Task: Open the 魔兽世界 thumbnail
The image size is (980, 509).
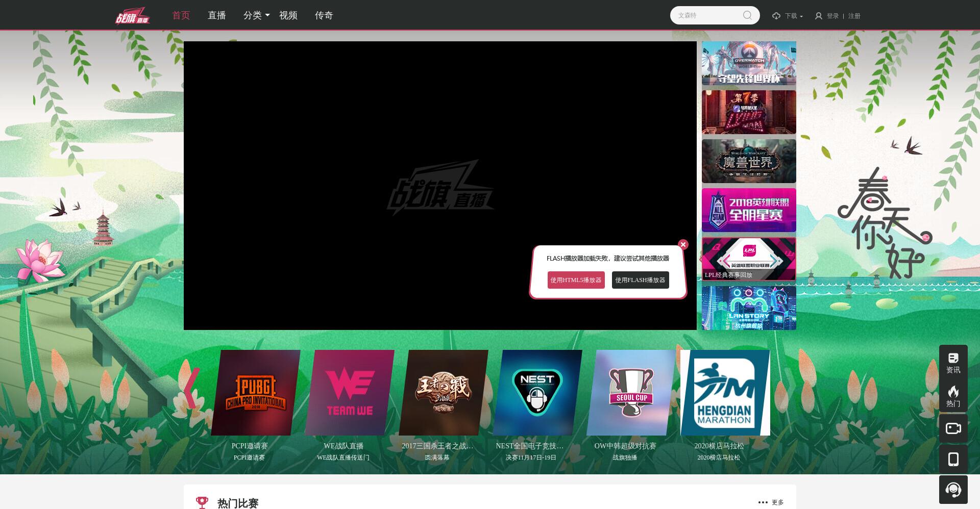Action: tap(749, 161)
